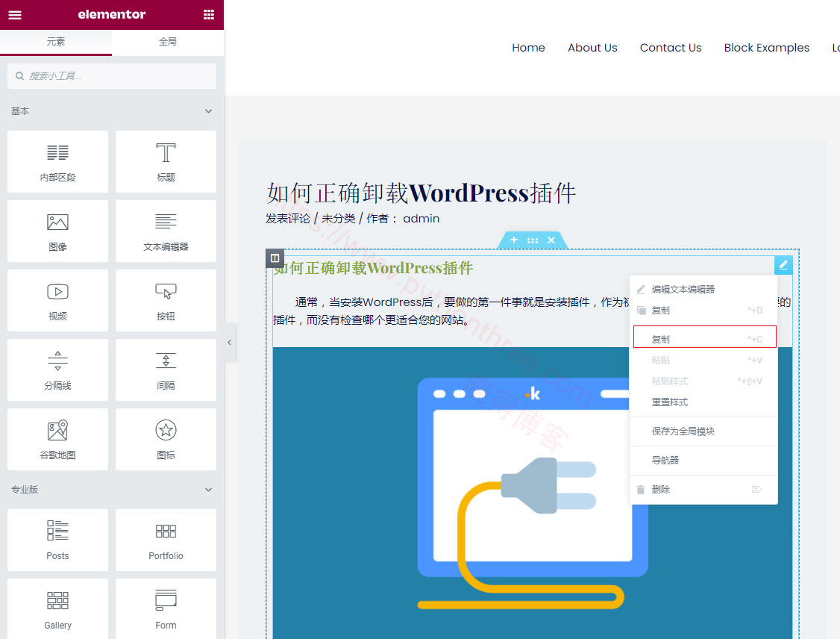The image size is (840, 639).
Task: Choose 导航器 menu entry
Action: click(x=703, y=461)
